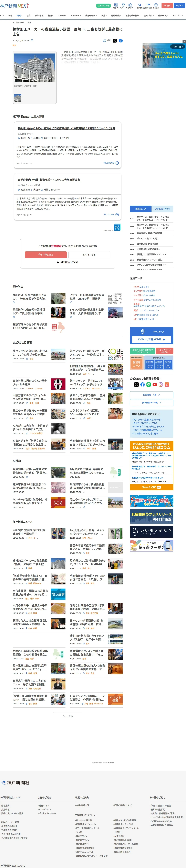The height and width of the screenshot is (868, 186).
Task: Click the 求人ボックス sponsor logo
Action: [x=117, y=227]
